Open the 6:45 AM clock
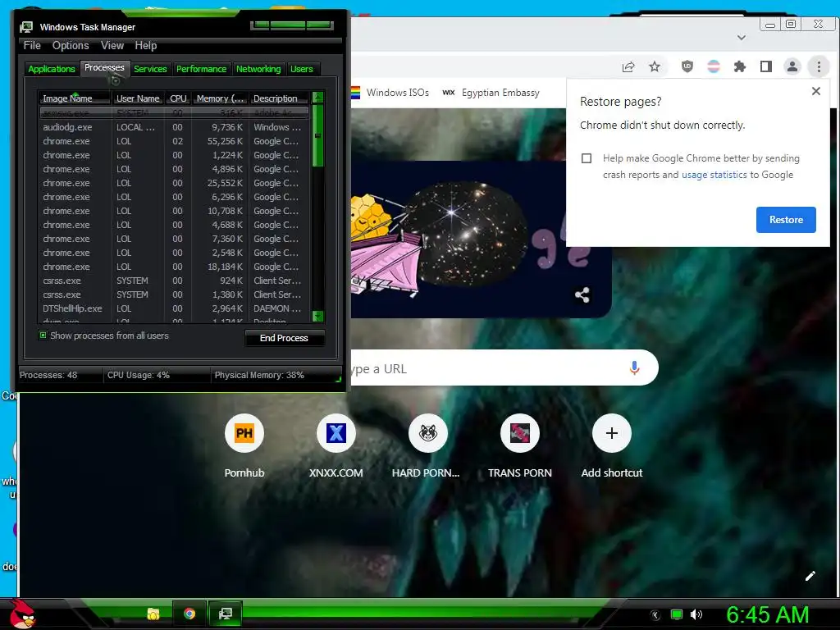 [x=767, y=615]
